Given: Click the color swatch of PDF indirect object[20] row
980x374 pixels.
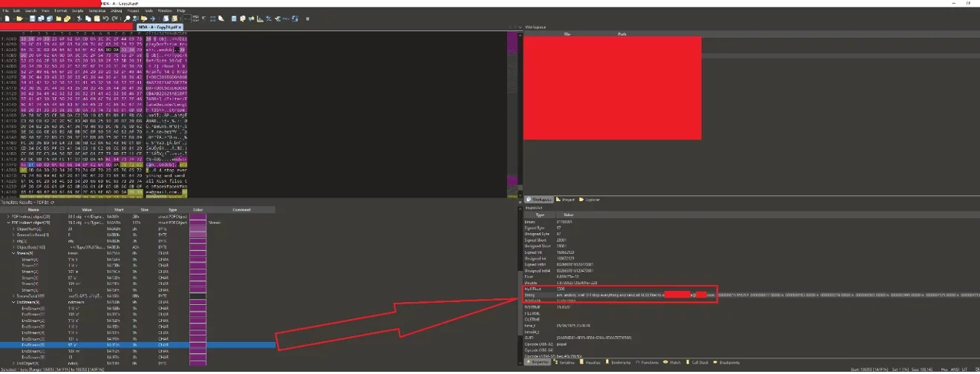Looking at the screenshot, I should pos(197,217).
